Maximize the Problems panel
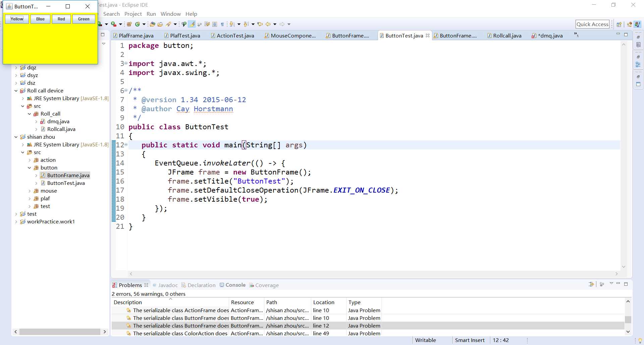 click(626, 284)
